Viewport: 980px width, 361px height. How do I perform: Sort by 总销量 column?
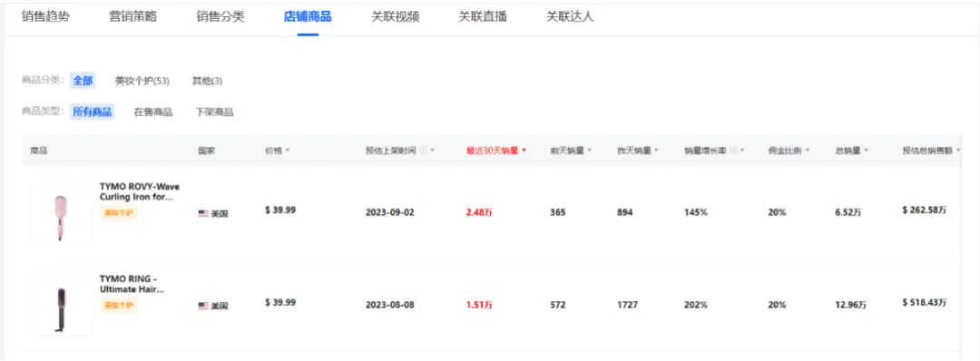(852, 151)
